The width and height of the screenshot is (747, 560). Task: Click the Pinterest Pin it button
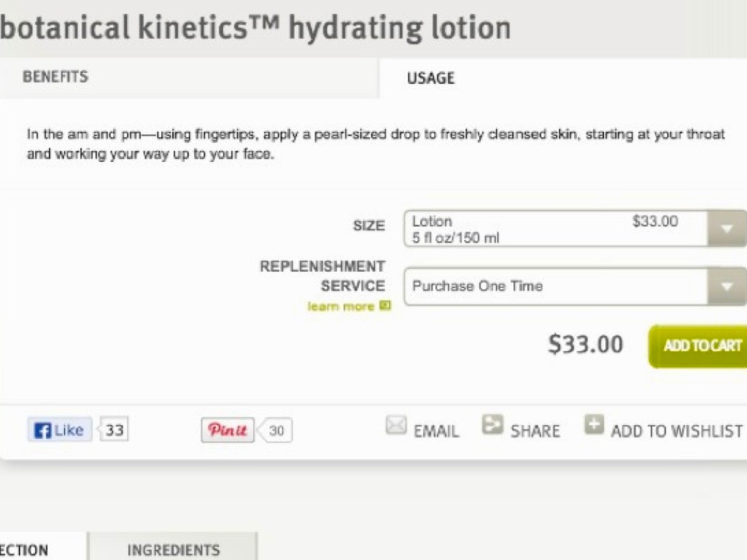point(228,430)
